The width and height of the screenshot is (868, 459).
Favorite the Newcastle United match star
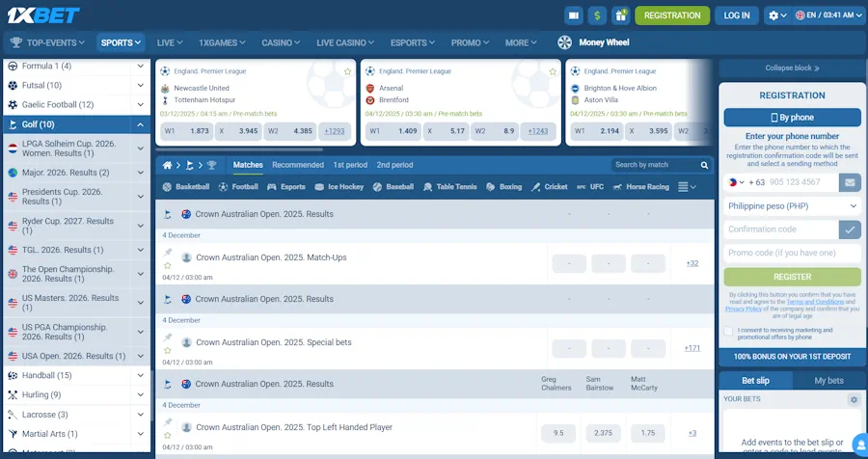pyautogui.click(x=347, y=71)
